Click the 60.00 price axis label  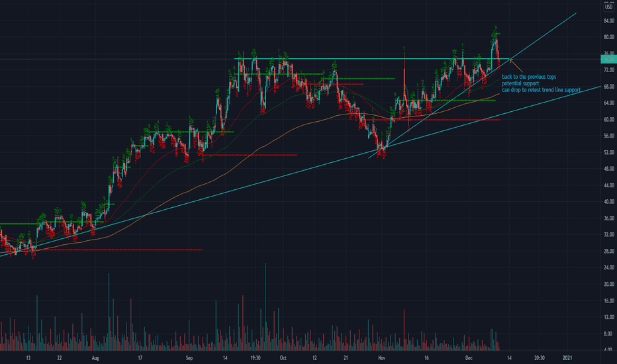[x=608, y=119]
